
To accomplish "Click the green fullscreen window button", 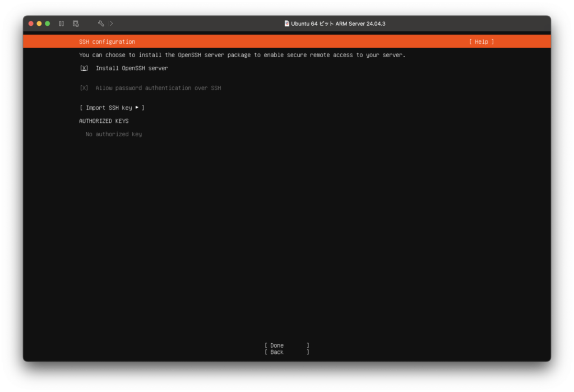I will (x=48, y=24).
